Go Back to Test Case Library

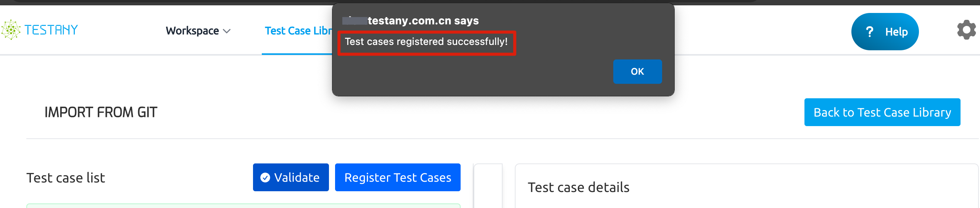[882, 112]
